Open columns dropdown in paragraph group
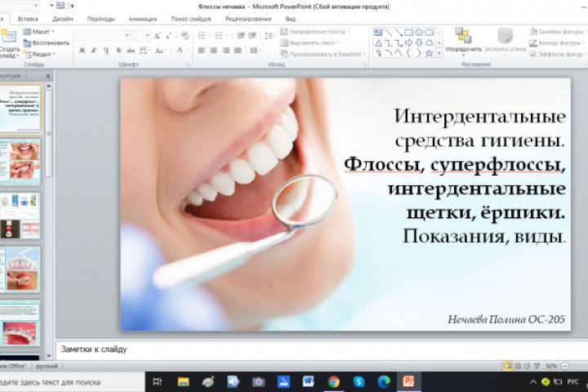 pyautogui.click(x=256, y=51)
